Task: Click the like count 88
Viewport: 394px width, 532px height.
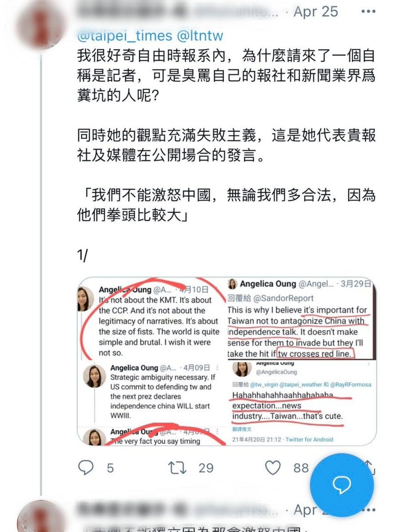Action: point(301,468)
